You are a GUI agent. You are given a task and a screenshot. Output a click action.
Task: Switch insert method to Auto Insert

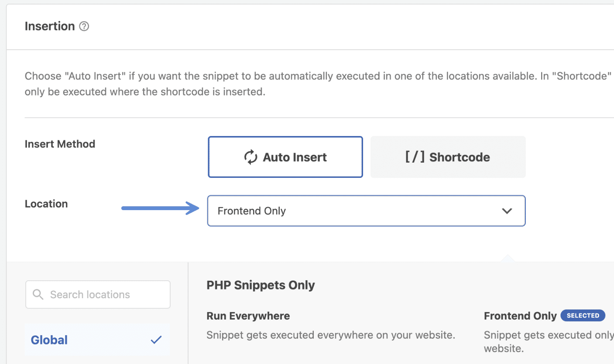click(x=285, y=157)
